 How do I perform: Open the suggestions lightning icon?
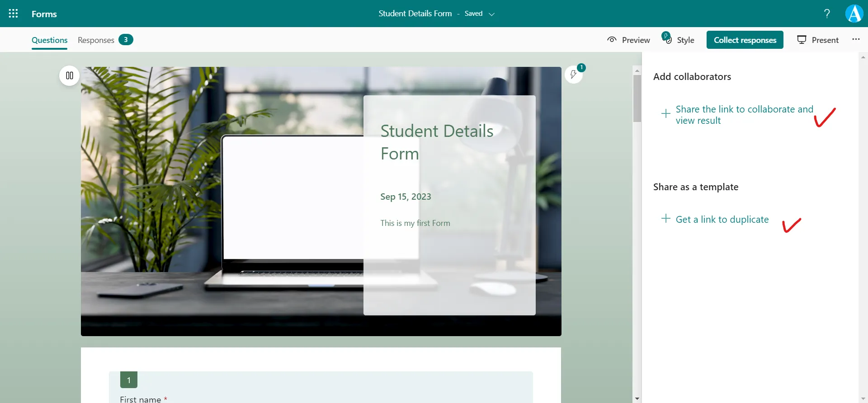pyautogui.click(x=573, y=75)
